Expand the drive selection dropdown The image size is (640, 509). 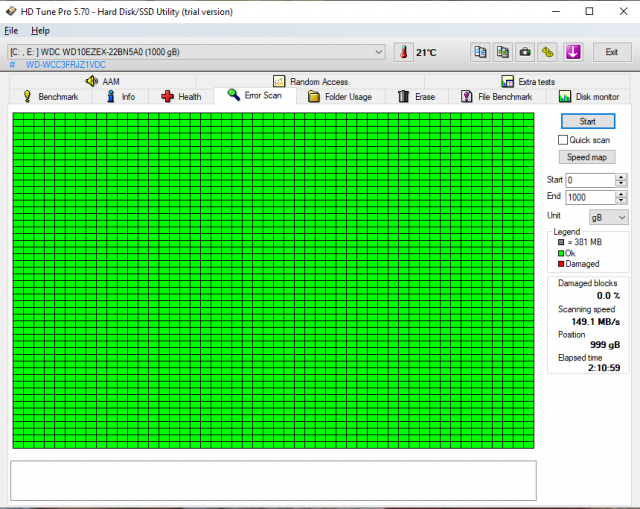[378, 52]
